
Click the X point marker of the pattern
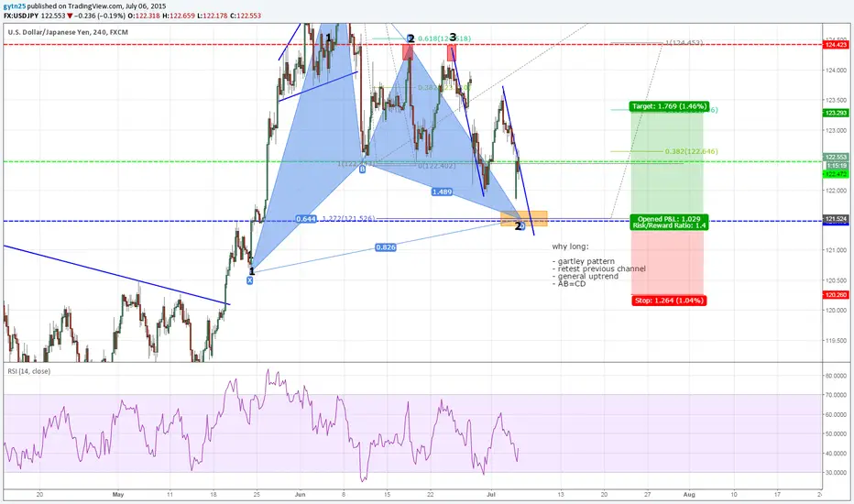click(249, 280)
